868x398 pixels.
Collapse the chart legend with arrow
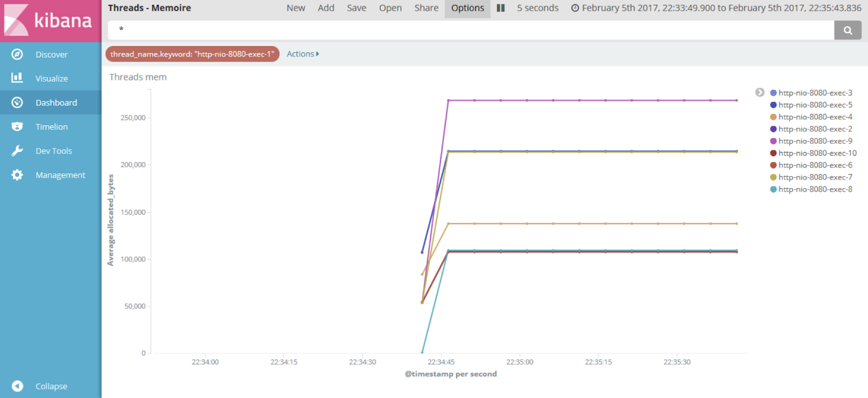[759, 93]
